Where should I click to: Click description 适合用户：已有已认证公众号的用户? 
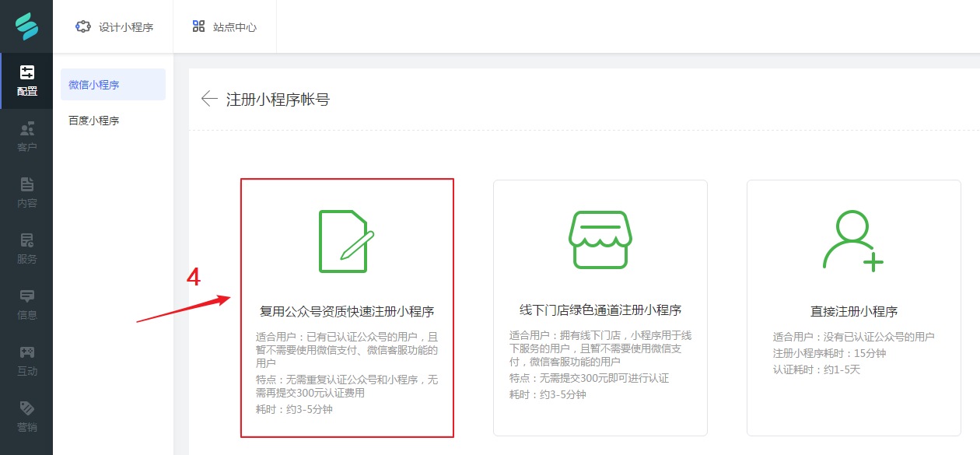(347, 350)
